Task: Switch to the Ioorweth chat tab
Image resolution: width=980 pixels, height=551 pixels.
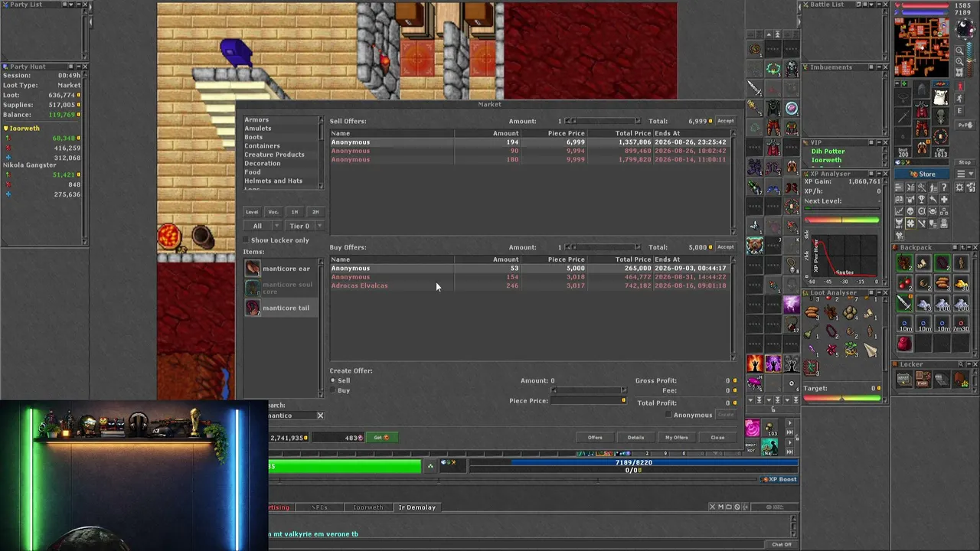Action: pyautogui.click(x=367, y=507)
